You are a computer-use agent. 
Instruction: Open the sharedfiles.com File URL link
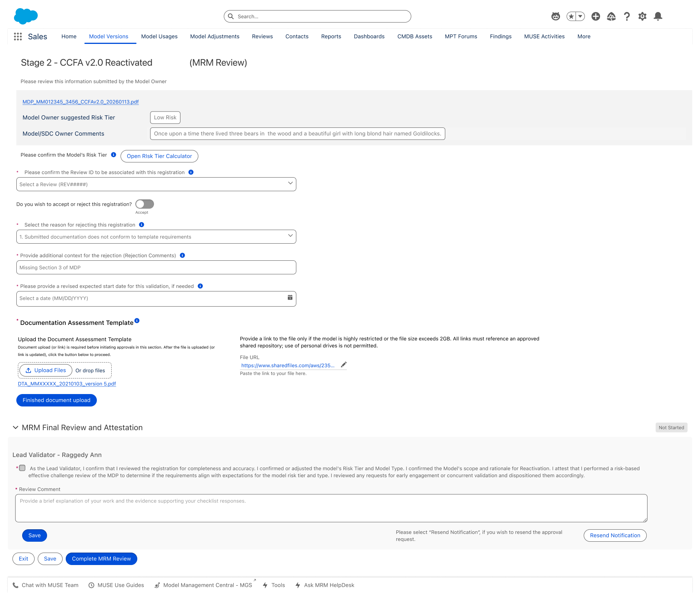288,365
